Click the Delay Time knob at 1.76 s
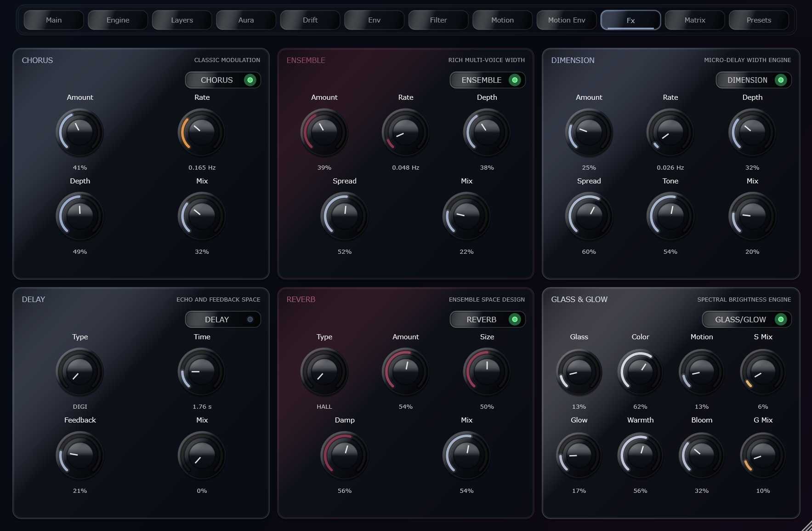812x531 pixels. 202,372
